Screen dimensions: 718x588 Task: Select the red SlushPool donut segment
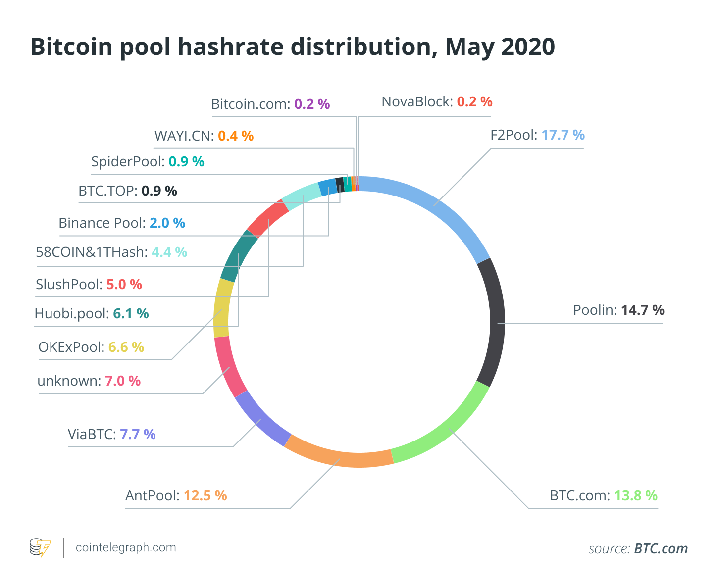click(x=268, y=218)
